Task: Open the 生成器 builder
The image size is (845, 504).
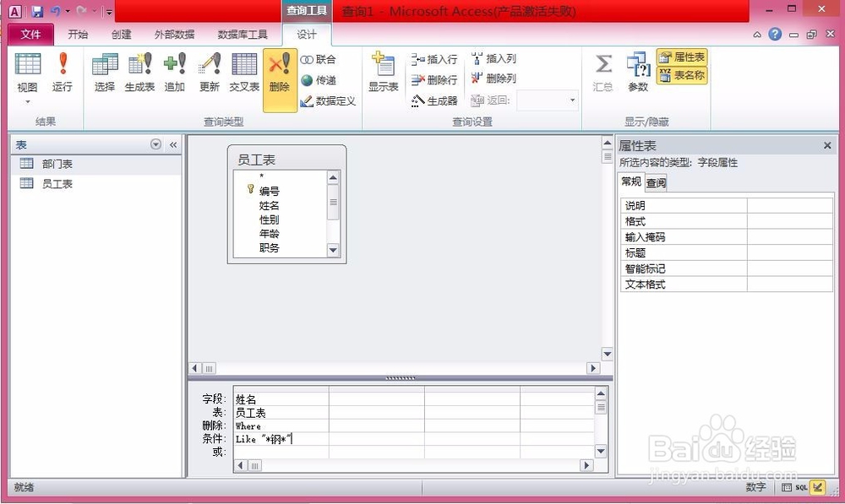Action: coord(434,100)
